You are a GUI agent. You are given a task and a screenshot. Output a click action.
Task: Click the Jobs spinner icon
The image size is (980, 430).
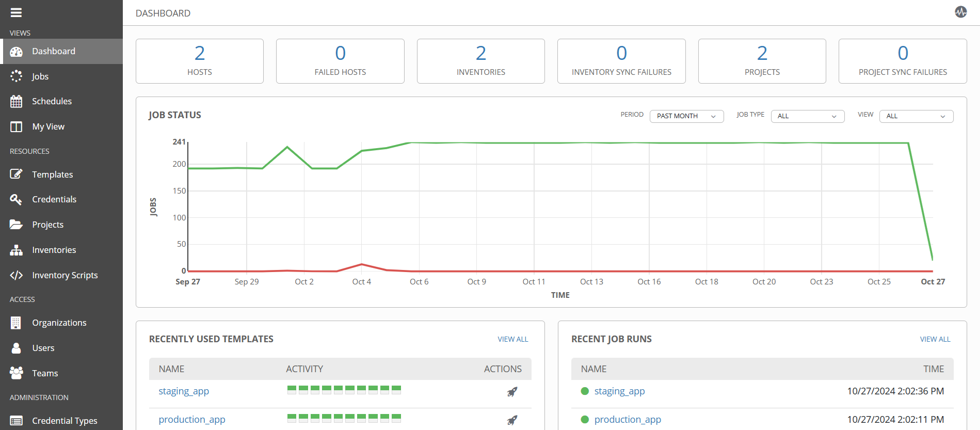point(17,76)
